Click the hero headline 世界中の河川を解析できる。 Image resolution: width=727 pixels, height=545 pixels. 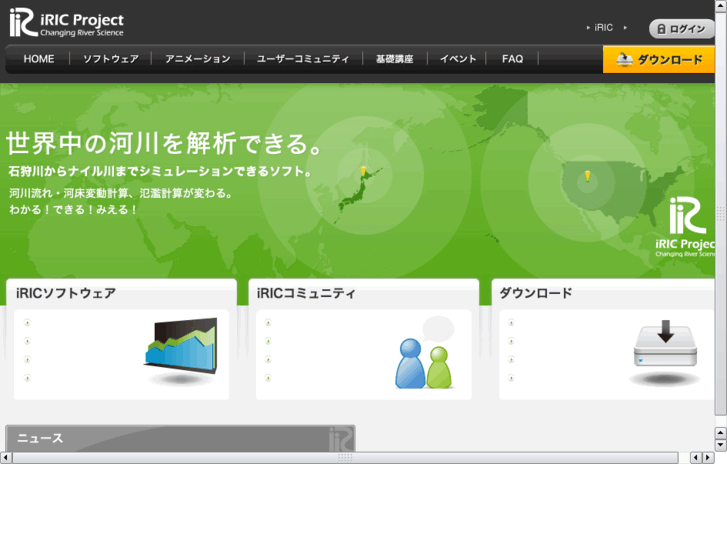click(163, 143)
